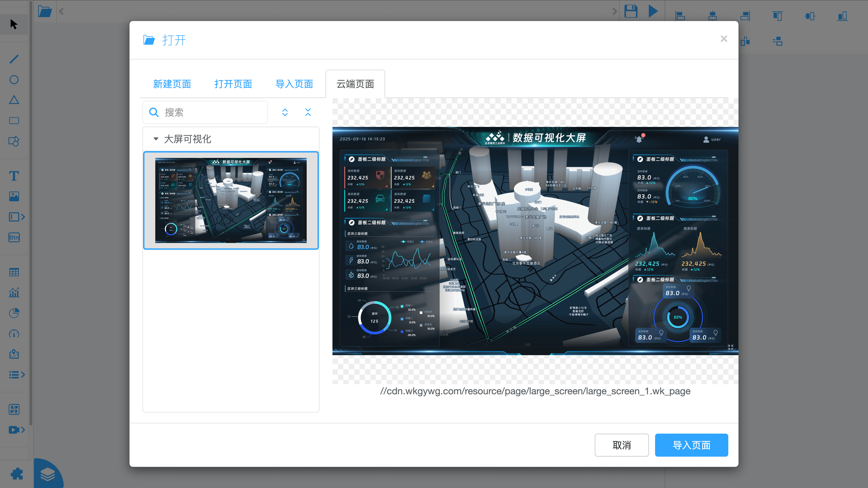Screen dimensions: 868x488
Task: Click the Save icon in the top toolbar
Action: [x=631, y=11]
